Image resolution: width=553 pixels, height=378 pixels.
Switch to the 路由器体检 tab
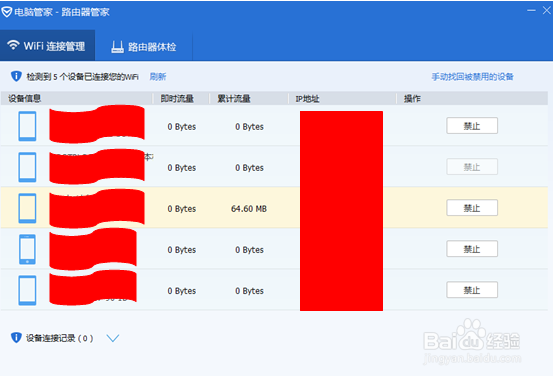(144, 46)
